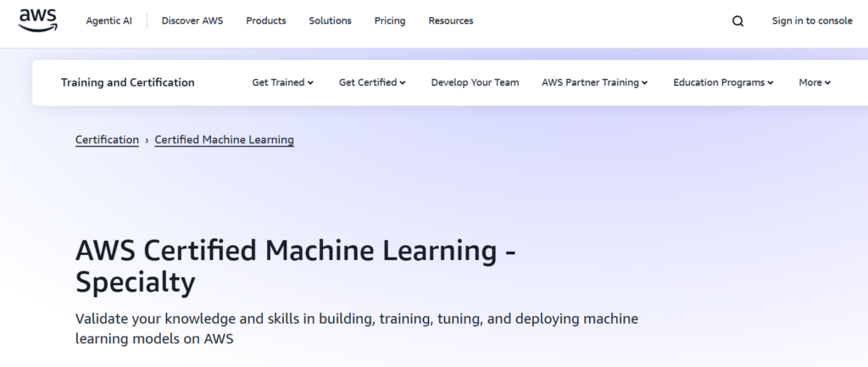Open the search magnifier icon
Viewport: 868px width, 367px height.
tap(737, 21)
